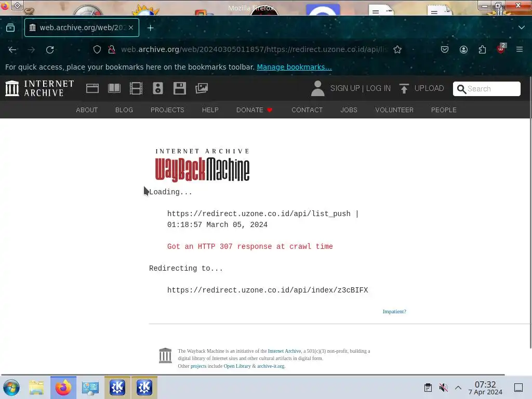Viewport: 532px width, 399px height.
Task: Click the Impatient? link
Action: (394, 312)
